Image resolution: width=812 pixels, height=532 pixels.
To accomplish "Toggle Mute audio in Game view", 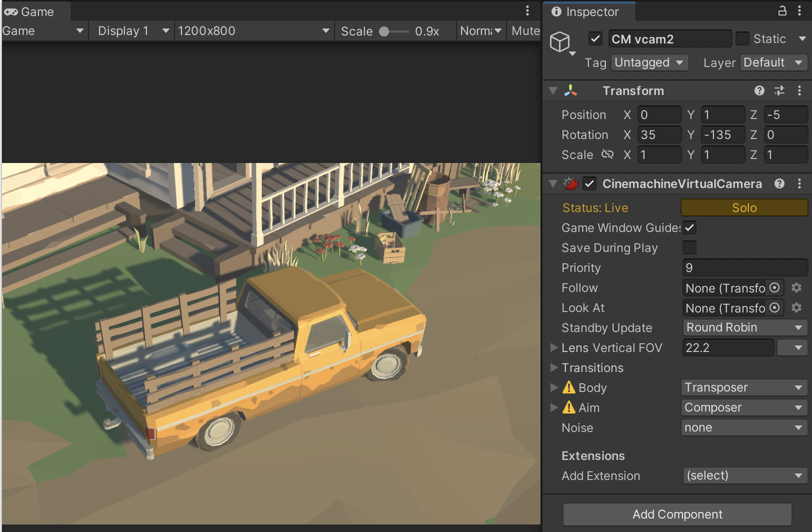I will pyautogui.click(x=525, y=30).
